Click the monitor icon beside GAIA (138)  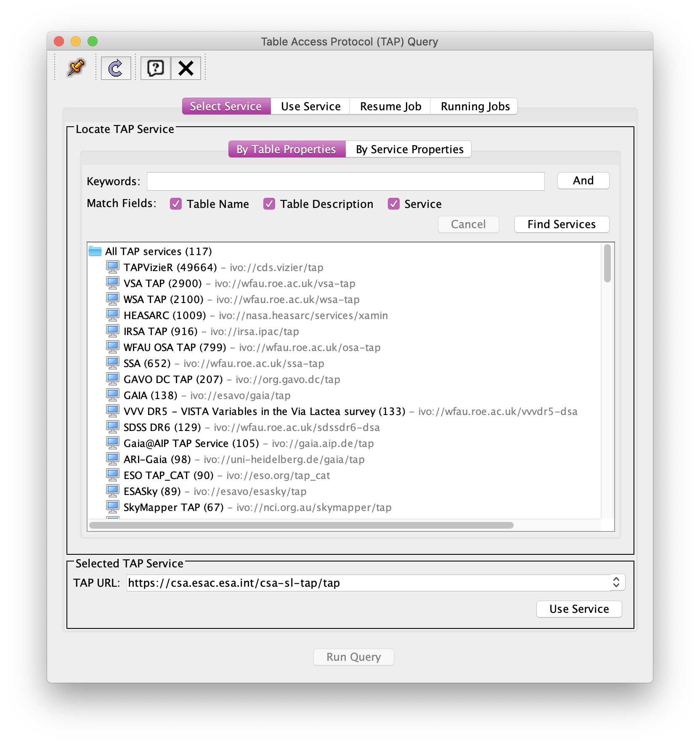[x=112, y=395]
